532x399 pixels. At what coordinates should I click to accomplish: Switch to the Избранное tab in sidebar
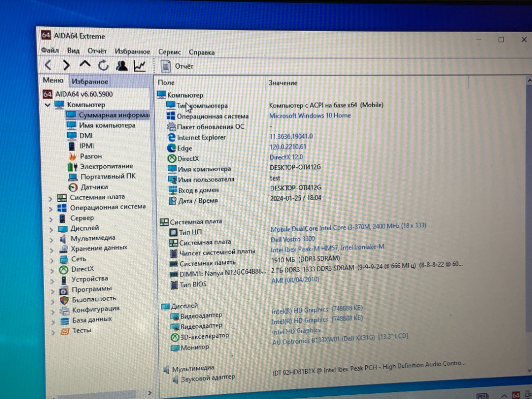90,82
